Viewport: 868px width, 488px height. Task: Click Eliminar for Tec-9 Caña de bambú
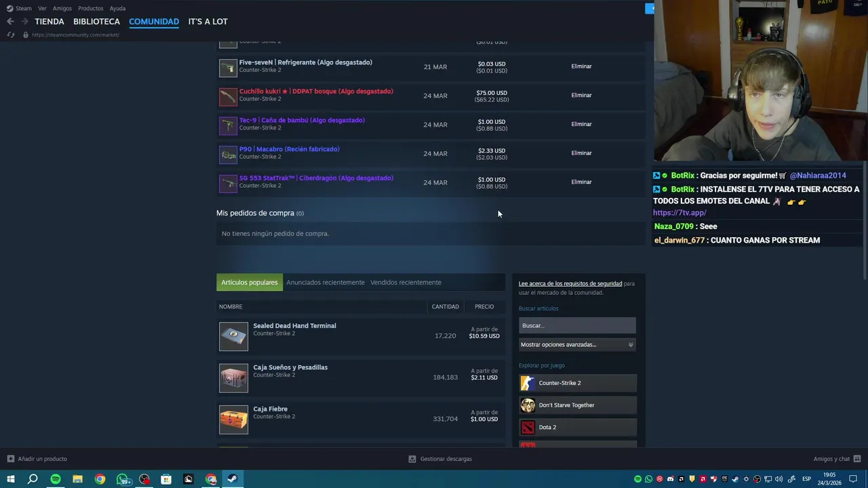pos(581,125)
